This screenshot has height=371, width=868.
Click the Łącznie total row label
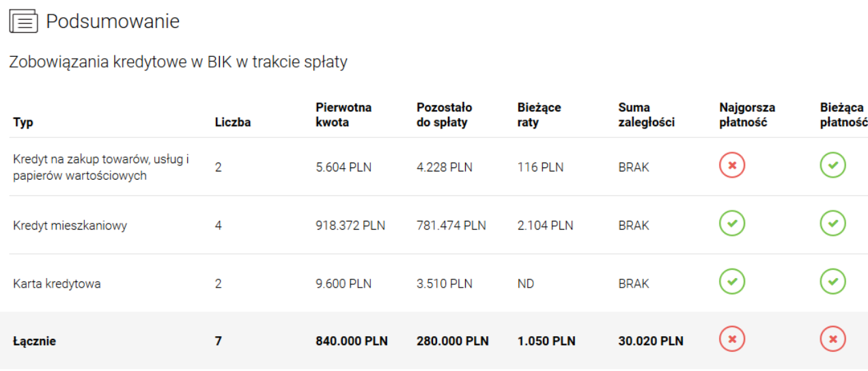(x=34, y=341)
